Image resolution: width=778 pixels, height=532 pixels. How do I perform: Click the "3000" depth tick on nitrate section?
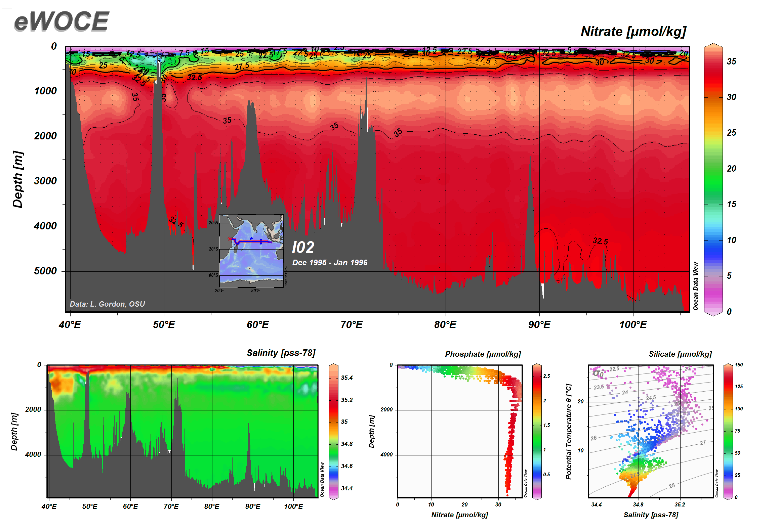(x=45, y=181)
